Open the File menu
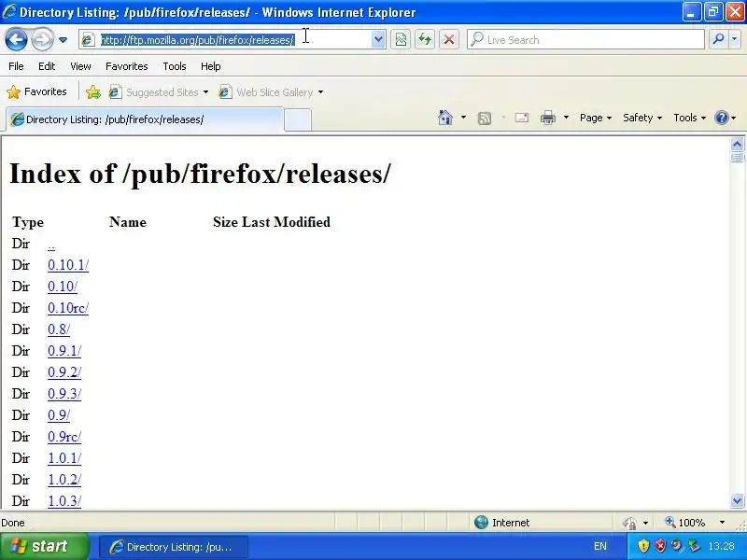747x560 pixels. click(16, 66)
